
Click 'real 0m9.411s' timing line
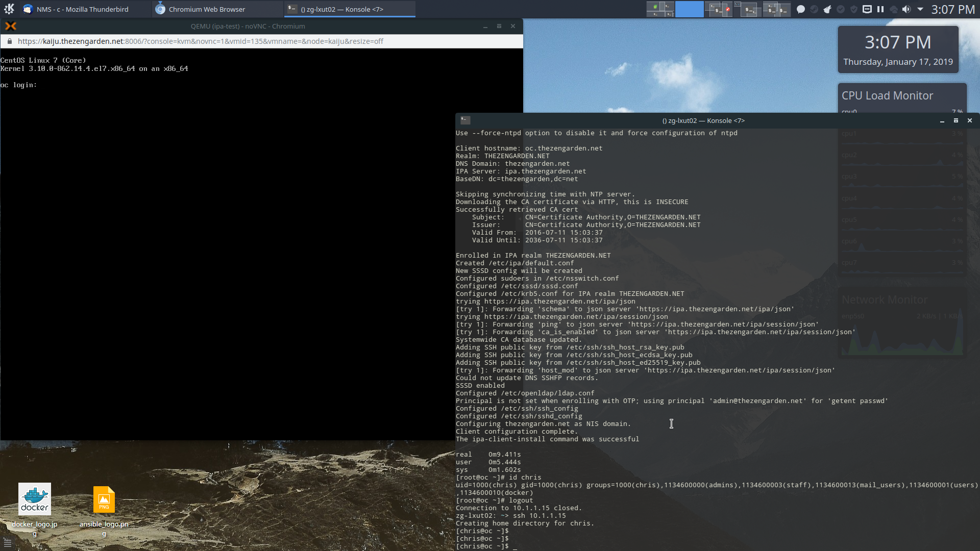click(488, 454)
